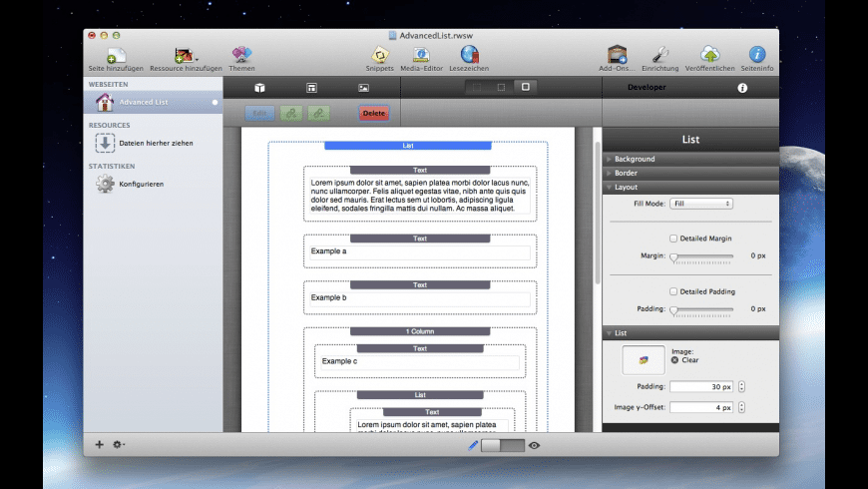Select the third view size toggle
Viewport: 868px width, 489px height.
(x=526, y=87)
